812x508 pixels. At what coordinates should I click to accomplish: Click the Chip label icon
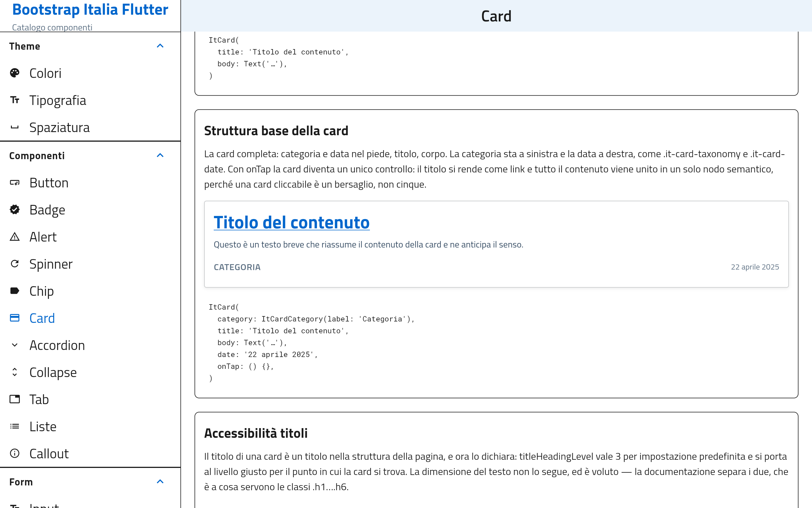(x=14, y=291)
